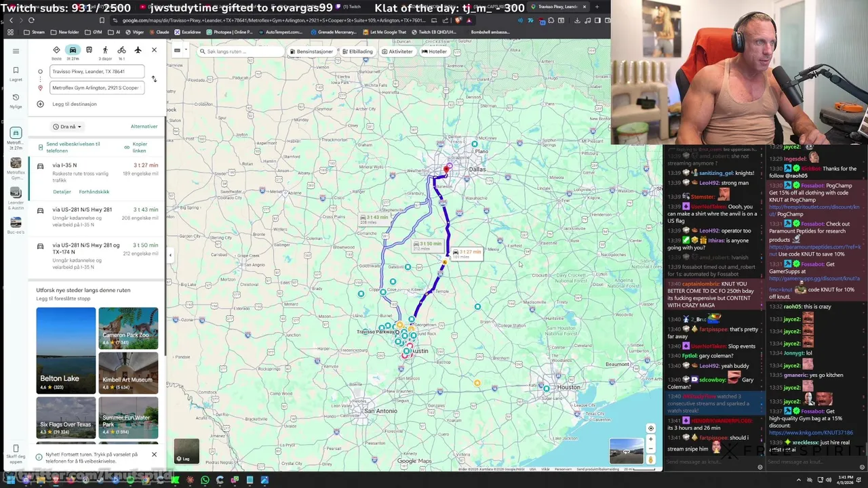Click the Metroflex Gym destination field
This screenshot has width=868, height=488.
(x=96, y=87)
